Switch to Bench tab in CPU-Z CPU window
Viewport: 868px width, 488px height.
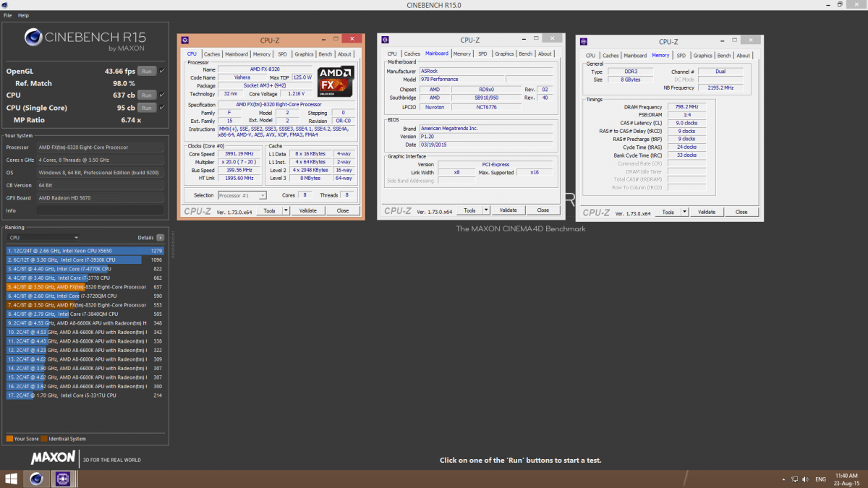pyautogui.click(x=325, y=54)
